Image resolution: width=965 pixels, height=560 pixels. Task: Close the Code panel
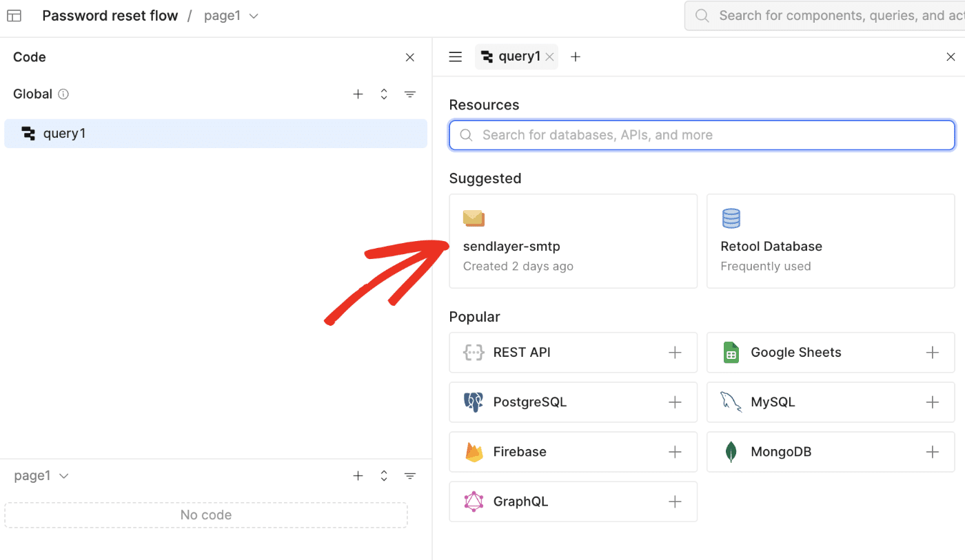410,57
